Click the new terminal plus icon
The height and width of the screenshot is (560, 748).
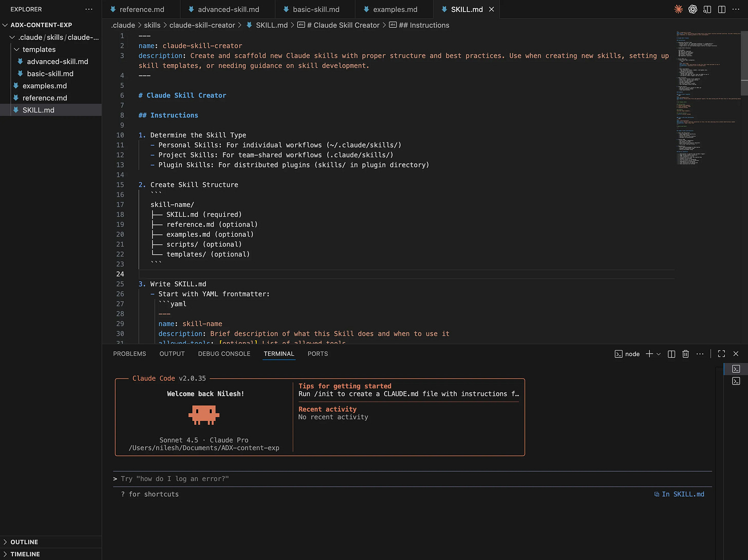click(x=649, y=354)
